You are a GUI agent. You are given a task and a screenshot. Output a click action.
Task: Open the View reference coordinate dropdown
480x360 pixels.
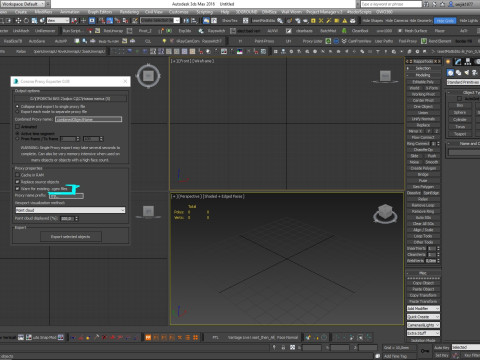pyautogui.click(x=58, y=21)
